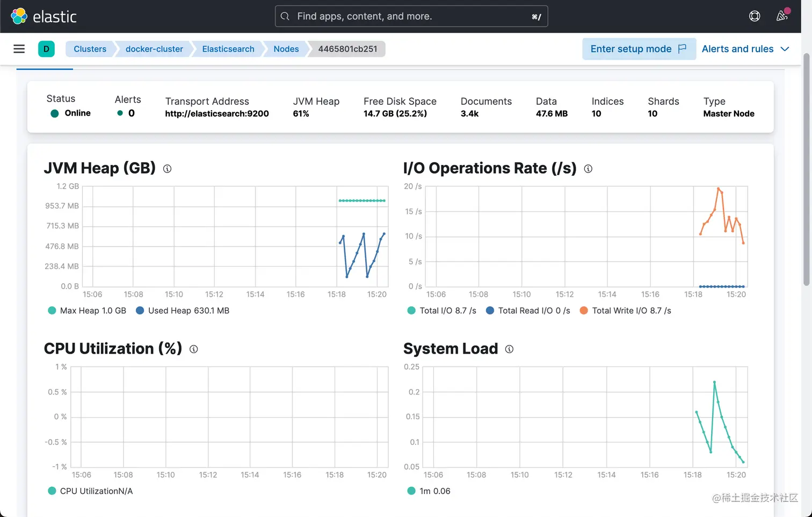Screen dimensions: 812x517
Task: Click the search magnifier icon
Action: [x=285, y=16]
